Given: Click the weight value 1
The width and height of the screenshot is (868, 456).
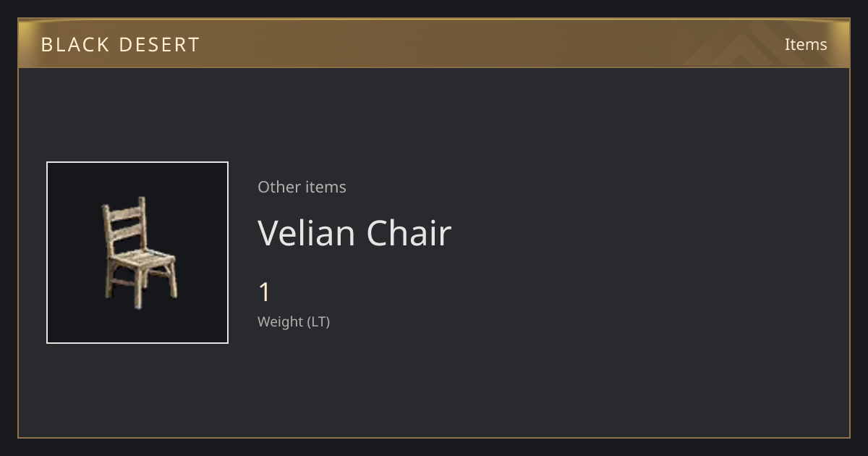Looking at the screenshot, I should point(264,292).
